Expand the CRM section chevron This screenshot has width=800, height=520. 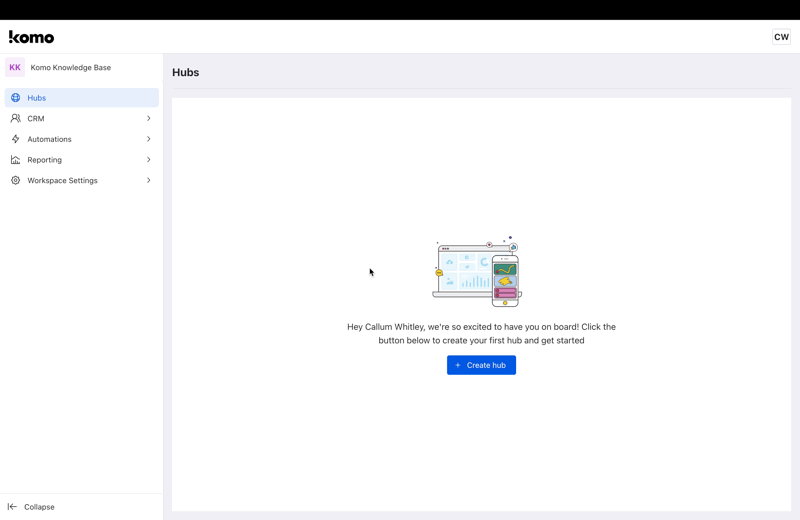pyautogui.click(x=149, y=118)
